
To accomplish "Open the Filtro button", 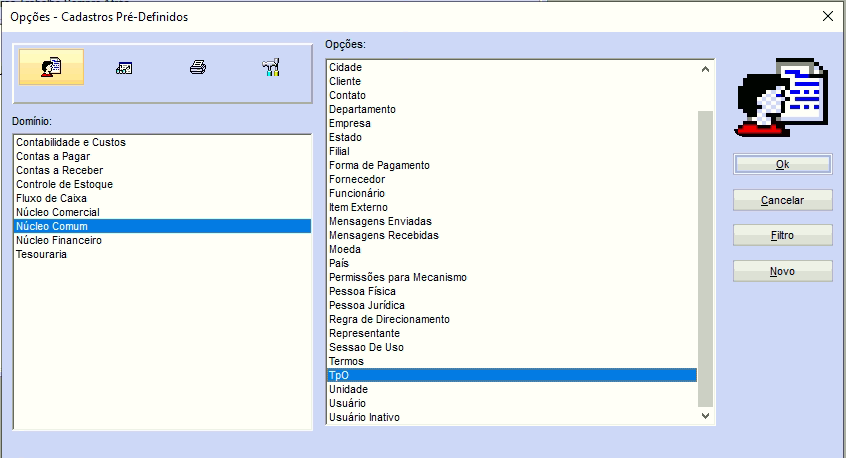I will point(782,235).
